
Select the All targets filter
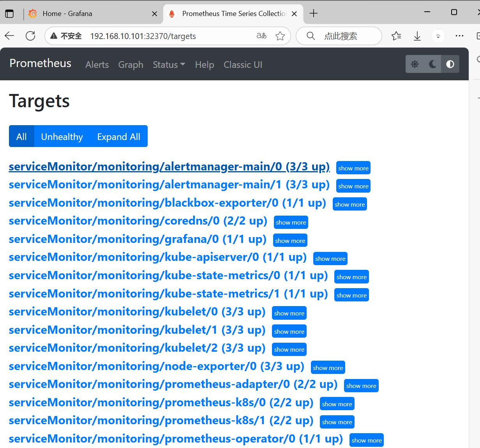click(x=21, y=136)
